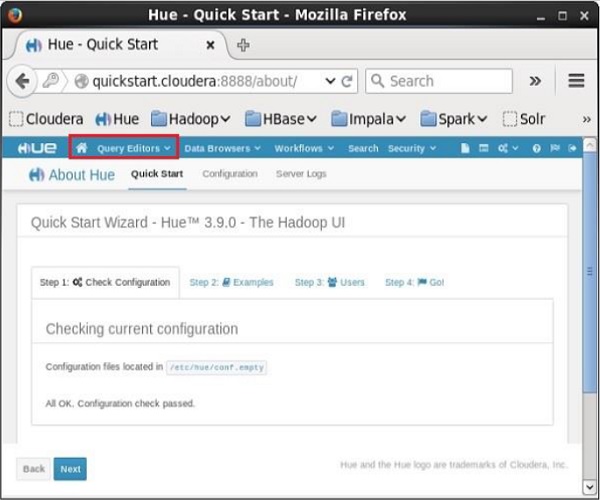Switch to the Configuration tab
Viewport: 600px width, 500px height.
point(230,174)
